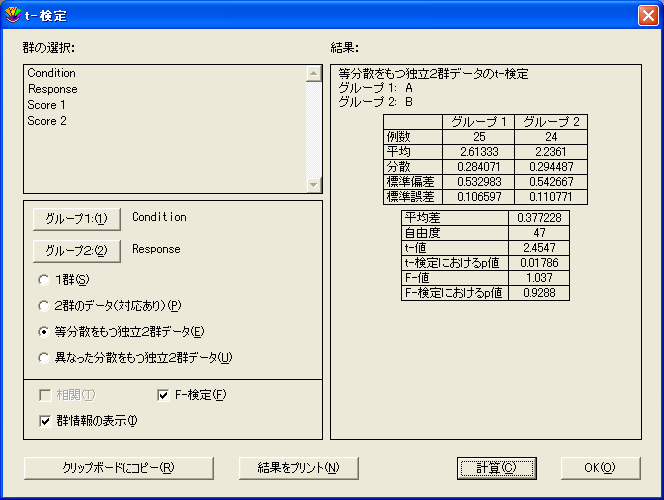The image size is (664, 500).
Task: Select Score 1 in the group list
Action: [47, 105]
